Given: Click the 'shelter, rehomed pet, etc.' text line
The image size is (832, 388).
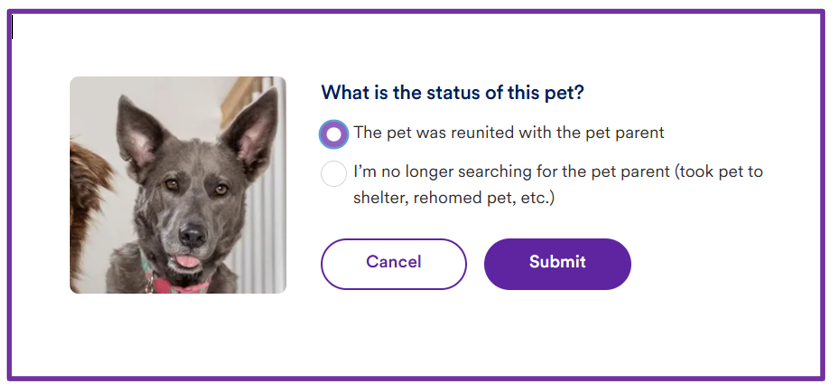Looking at the screenshot, I should point(454,198).
